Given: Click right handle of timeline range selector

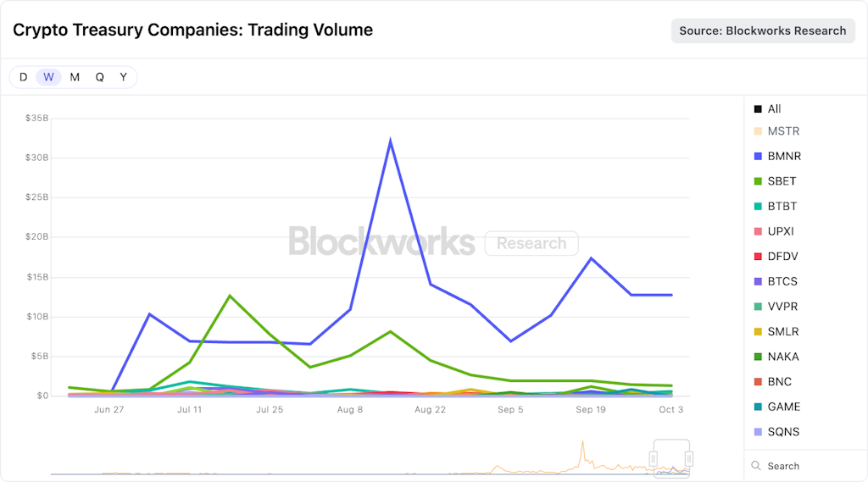Looking at the screenshot, I should pos(689,458).
